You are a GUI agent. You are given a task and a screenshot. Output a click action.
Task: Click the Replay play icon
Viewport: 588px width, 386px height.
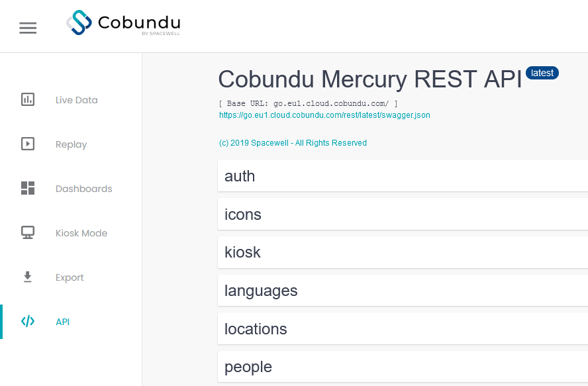28,144
